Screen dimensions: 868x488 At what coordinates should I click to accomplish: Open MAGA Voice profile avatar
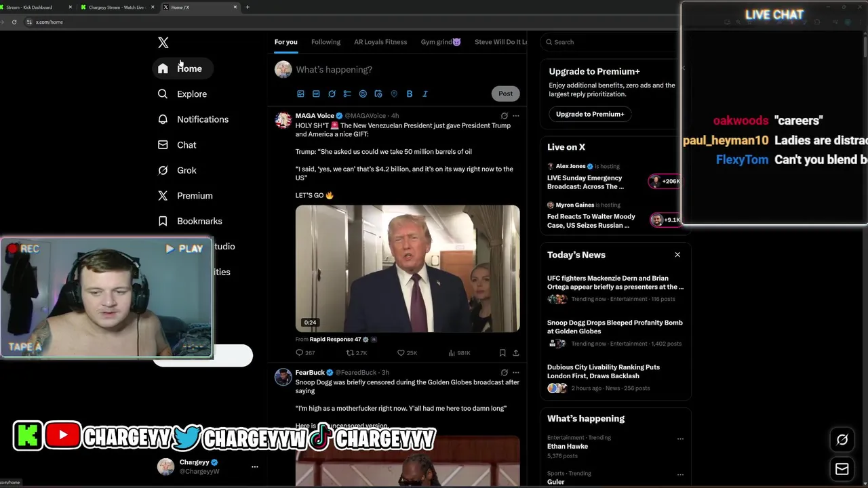tap(283, 121)
